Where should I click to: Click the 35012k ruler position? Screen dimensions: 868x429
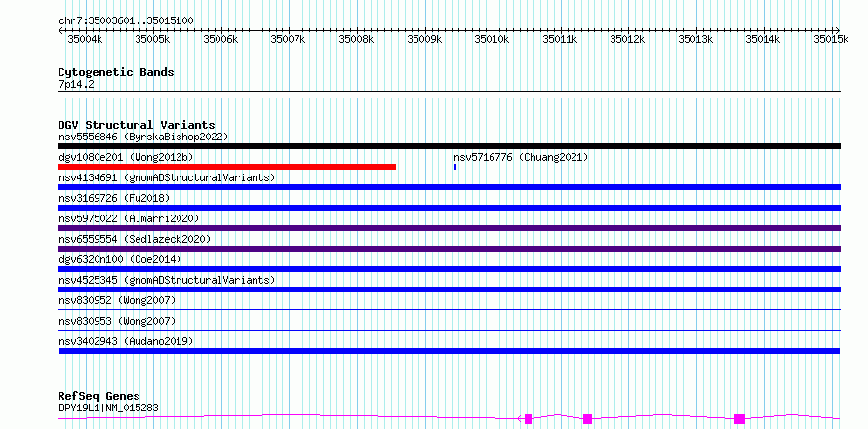pos(627,39)
